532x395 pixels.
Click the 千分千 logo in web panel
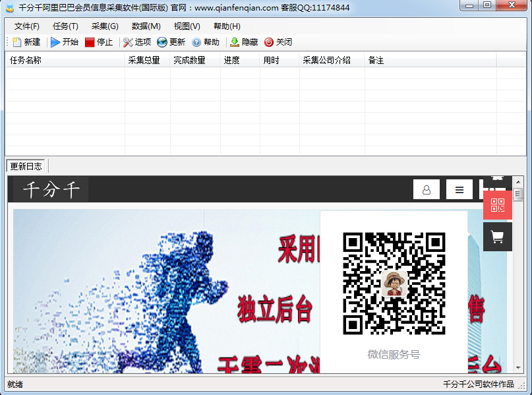51,189
